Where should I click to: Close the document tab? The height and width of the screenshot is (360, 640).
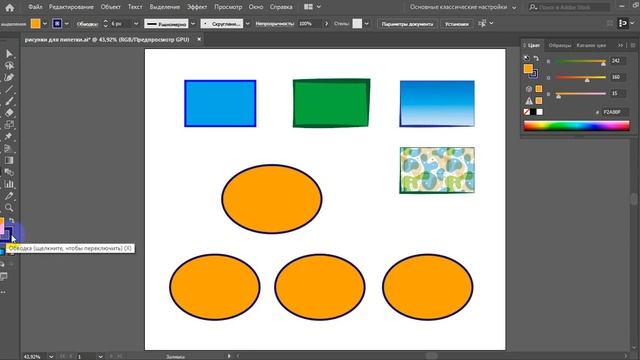click(x=199, y=39)
